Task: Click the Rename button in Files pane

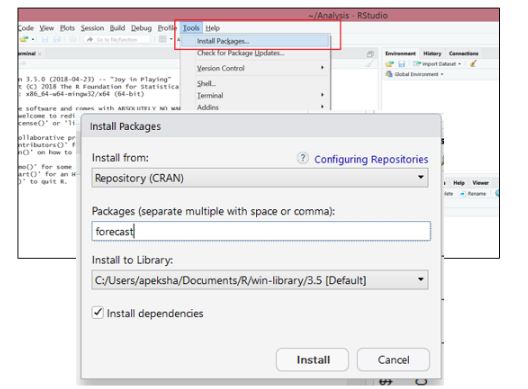Action: tap(473, 194)
